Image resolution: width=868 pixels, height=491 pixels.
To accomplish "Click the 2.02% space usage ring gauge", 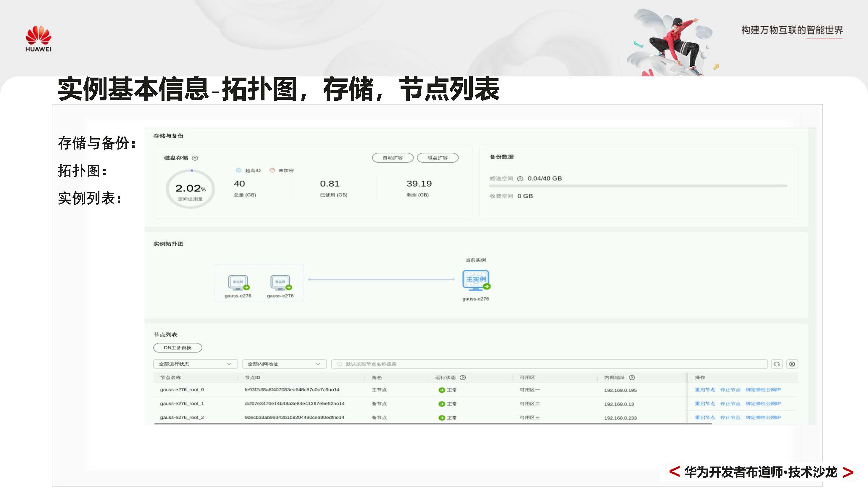I will click(x=191, y=189).
